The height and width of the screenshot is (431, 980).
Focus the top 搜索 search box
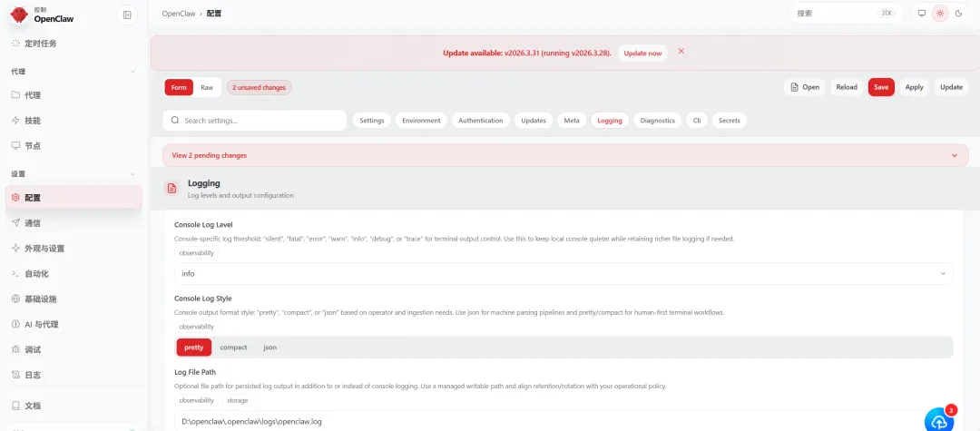pyautogui.click(x=846, y=13)
